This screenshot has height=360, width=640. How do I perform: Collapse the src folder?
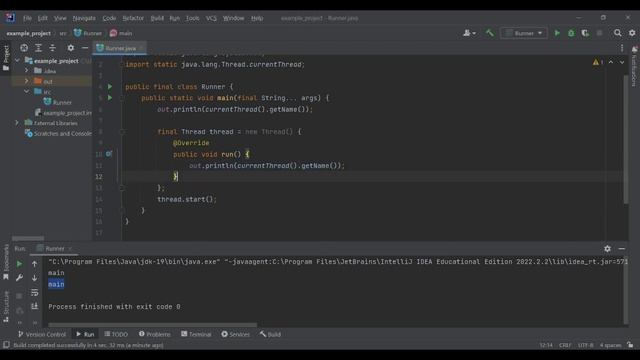(27, 91)
